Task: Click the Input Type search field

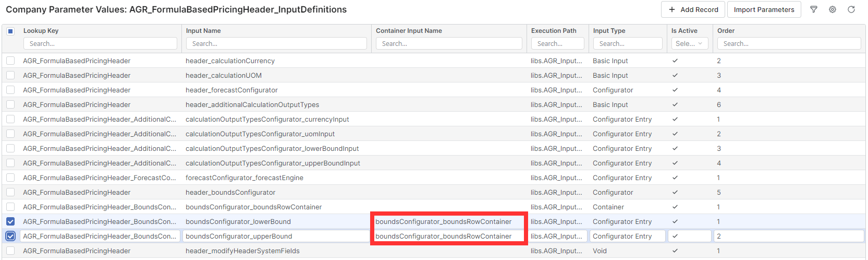Action: 627,44
